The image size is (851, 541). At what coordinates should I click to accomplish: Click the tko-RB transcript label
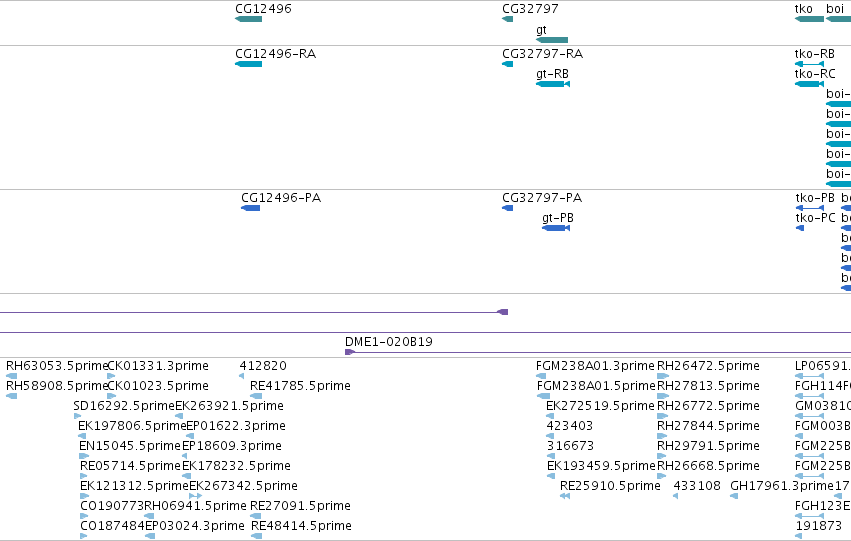coord(815,54)
